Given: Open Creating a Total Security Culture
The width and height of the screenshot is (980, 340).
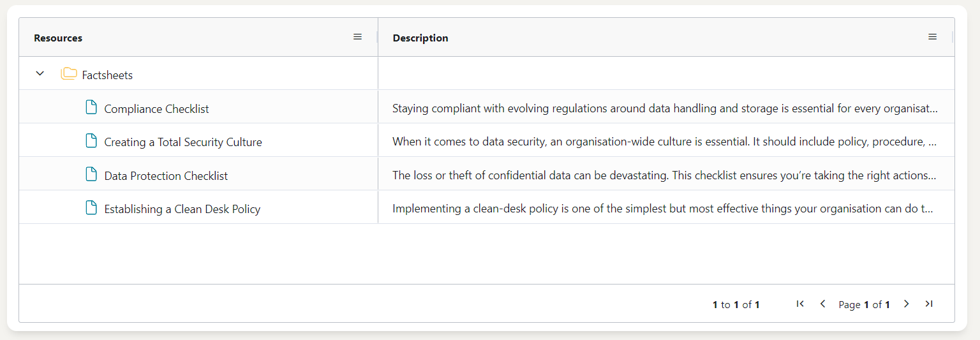Looking at the screenshot, I should tap(183, 142).
